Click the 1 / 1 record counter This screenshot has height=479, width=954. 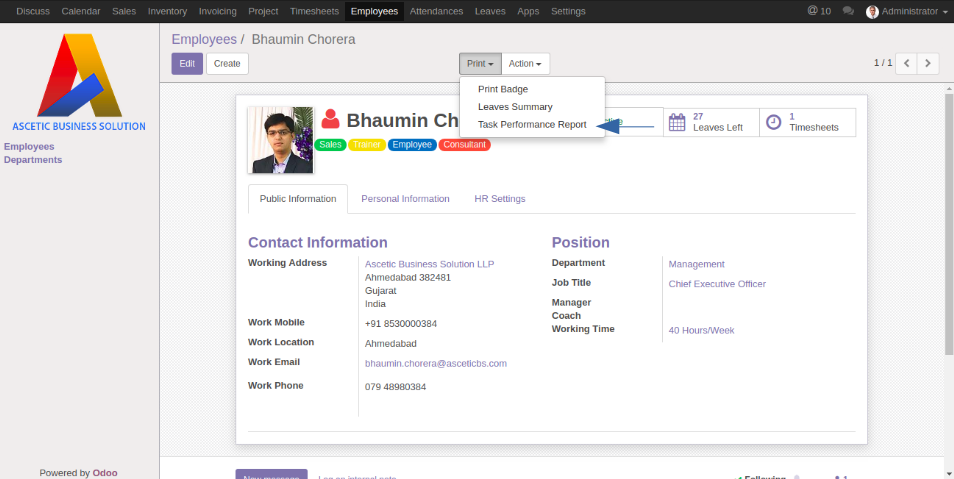[883, 63]
